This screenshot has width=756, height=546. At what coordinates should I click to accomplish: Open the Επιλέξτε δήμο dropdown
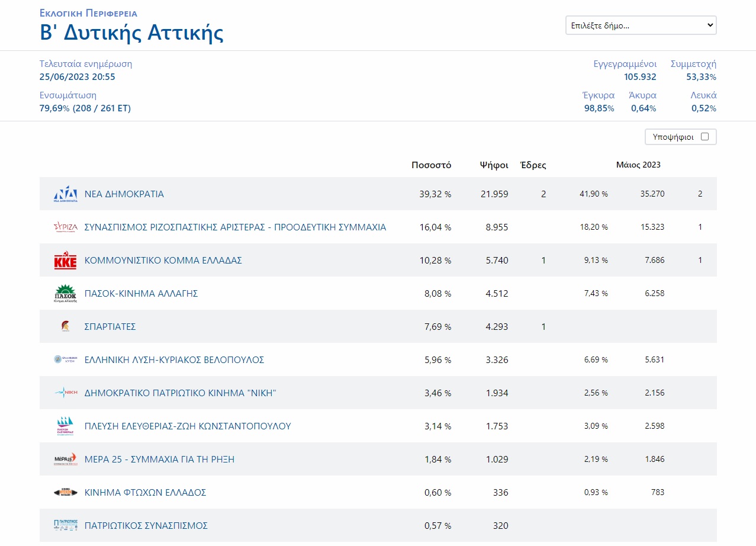tap(641, 25)
